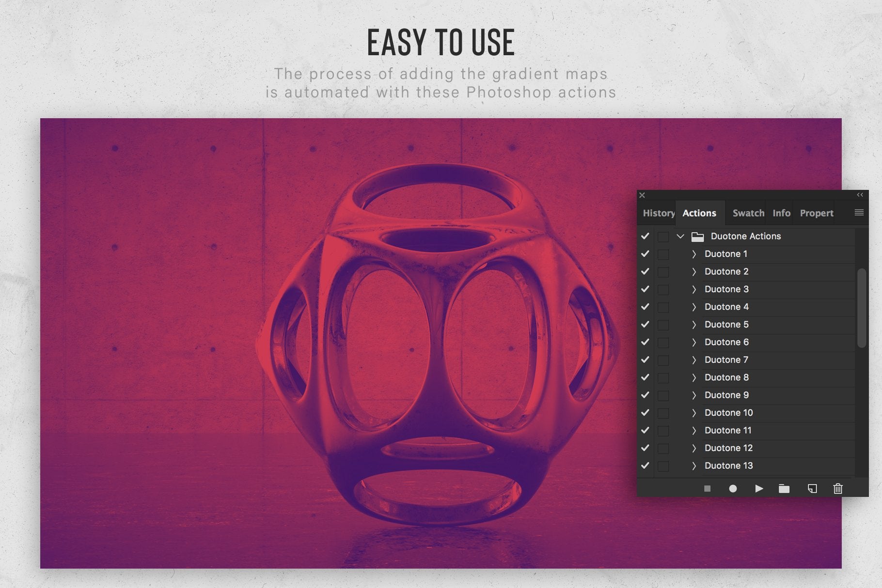Close the Actions panel with X
This screenshot has height=588, width=882.
642,195
